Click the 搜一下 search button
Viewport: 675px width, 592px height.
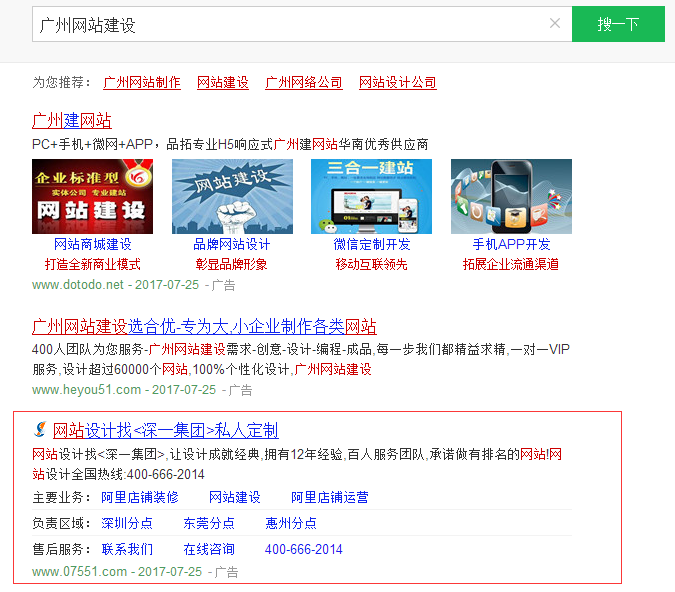pos(617,24)
